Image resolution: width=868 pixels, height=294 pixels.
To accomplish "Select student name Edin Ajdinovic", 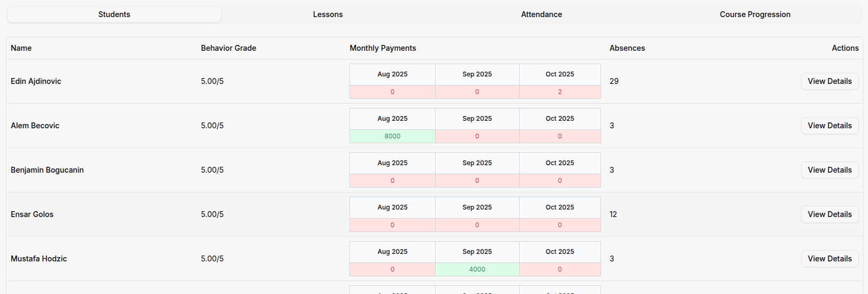I will [x=36, y=81].
